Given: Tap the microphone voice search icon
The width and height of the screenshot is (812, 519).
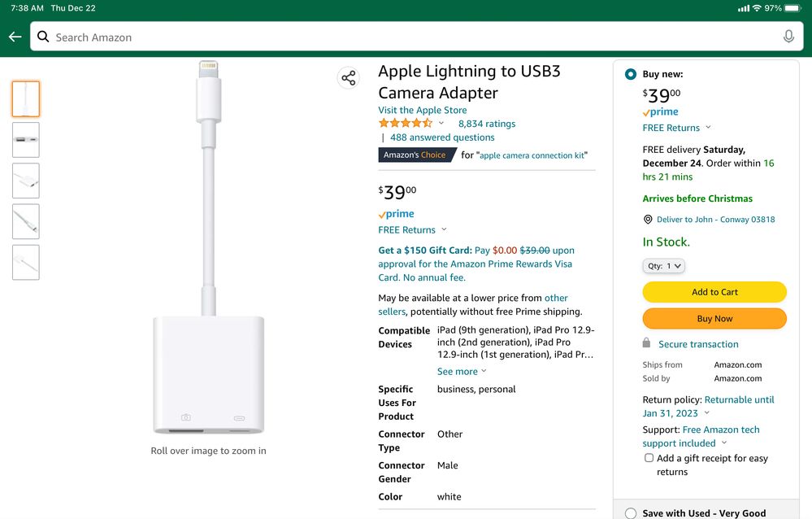Looking at the screenshot, I should (x=788, y=37).
